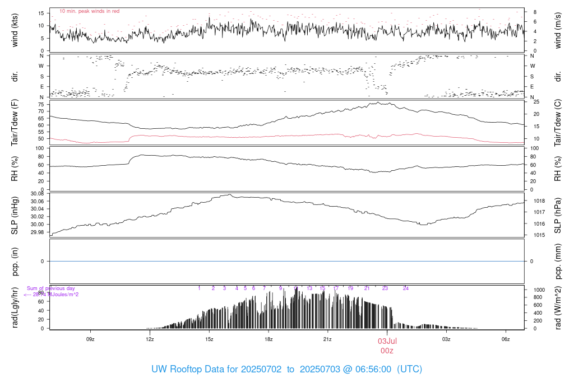
Task: Click the 'Tair/Tdew (C)' axis label
Action: 558,123
